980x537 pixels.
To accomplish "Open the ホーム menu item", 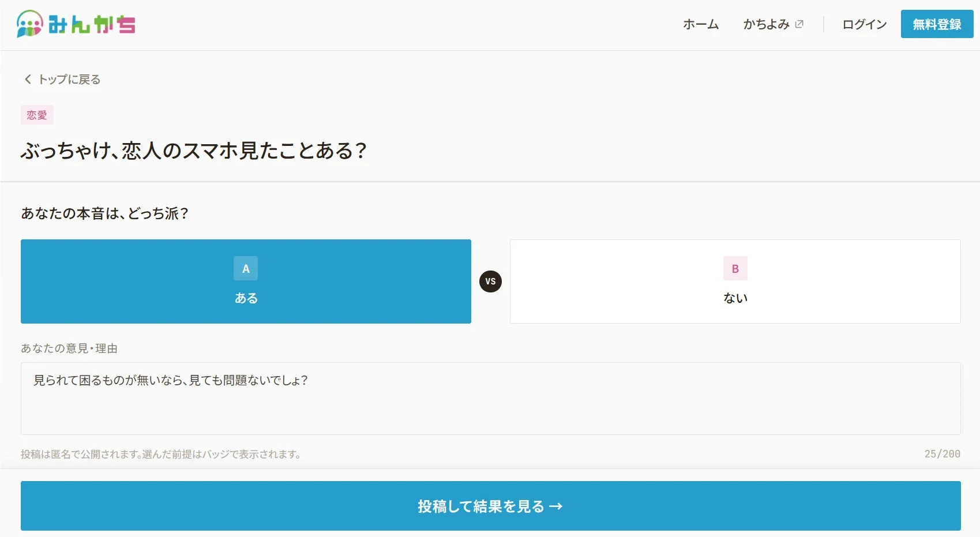I will 701,24.
